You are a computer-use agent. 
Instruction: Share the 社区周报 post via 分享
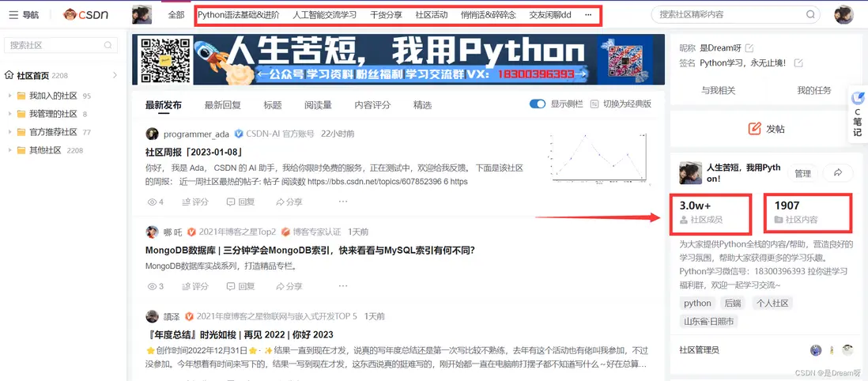289,202
